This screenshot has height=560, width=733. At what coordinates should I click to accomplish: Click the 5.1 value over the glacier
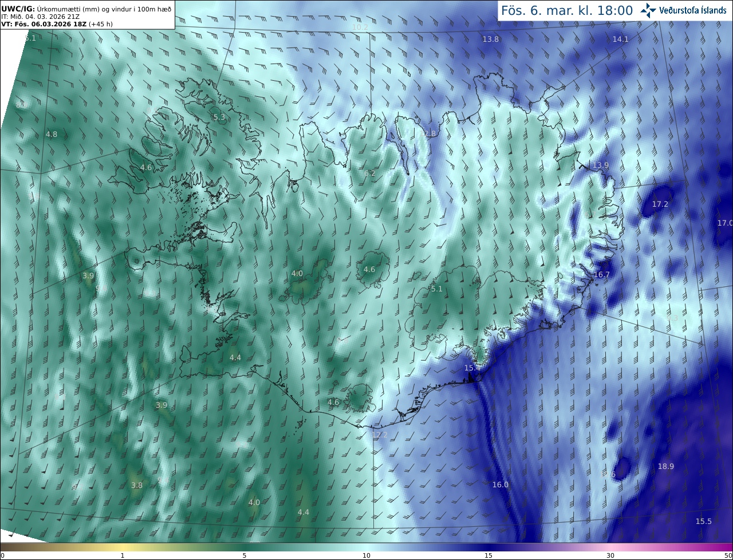click(437, 289)
